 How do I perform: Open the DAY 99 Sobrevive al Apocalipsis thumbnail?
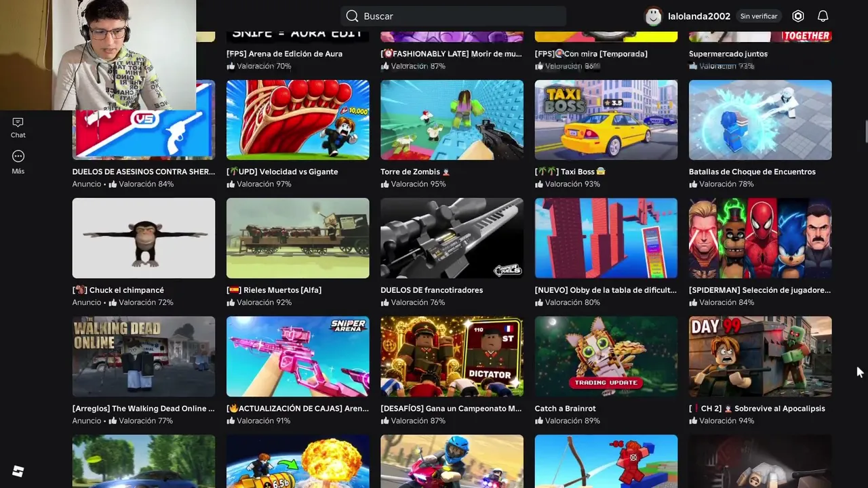point(760,357)
